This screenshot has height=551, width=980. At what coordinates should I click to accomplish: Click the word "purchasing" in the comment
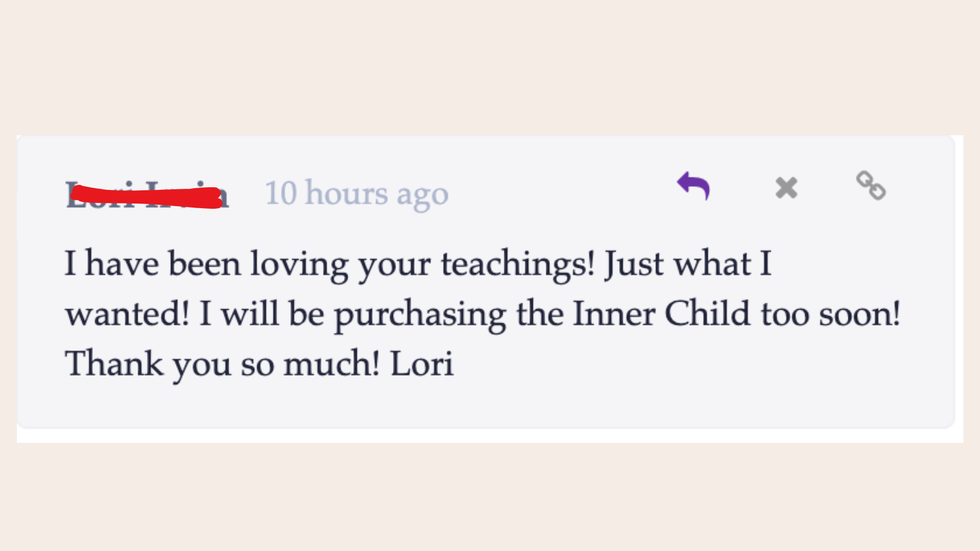[420, 315]
